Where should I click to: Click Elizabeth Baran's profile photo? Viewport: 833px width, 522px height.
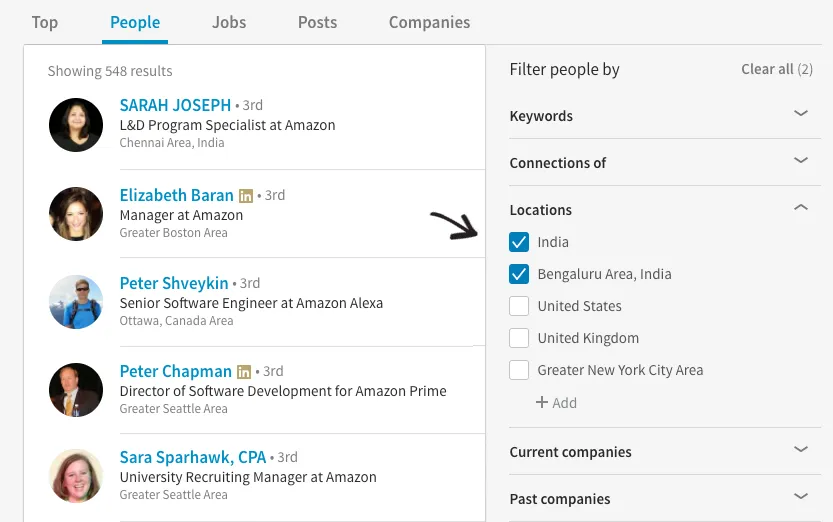pos(76,213)
